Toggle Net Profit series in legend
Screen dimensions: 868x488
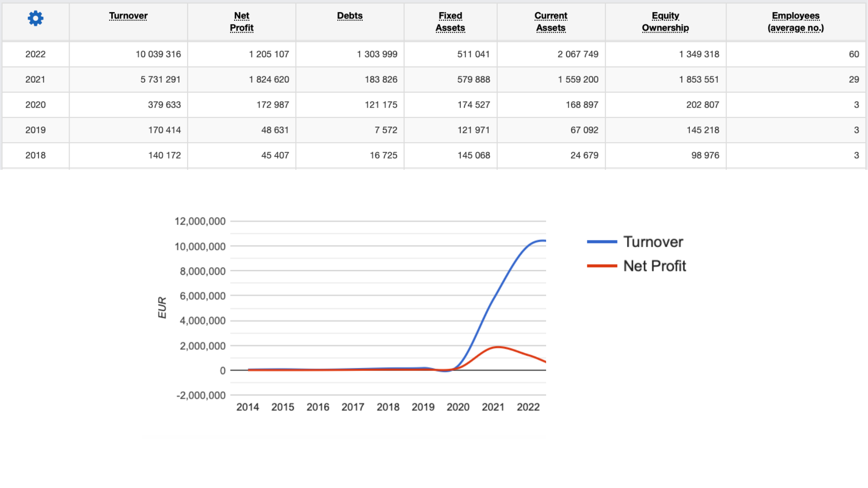pos(654,266)
